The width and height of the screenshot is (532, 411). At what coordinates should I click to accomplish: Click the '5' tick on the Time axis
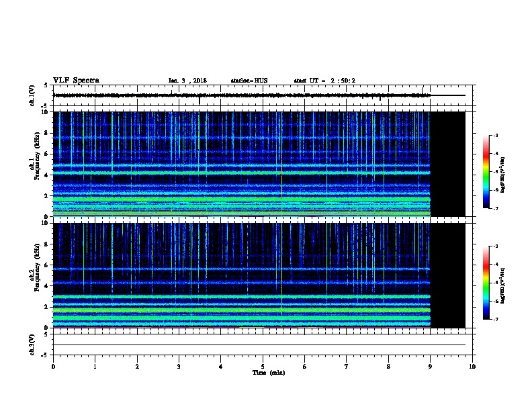(x=263, y=367)
